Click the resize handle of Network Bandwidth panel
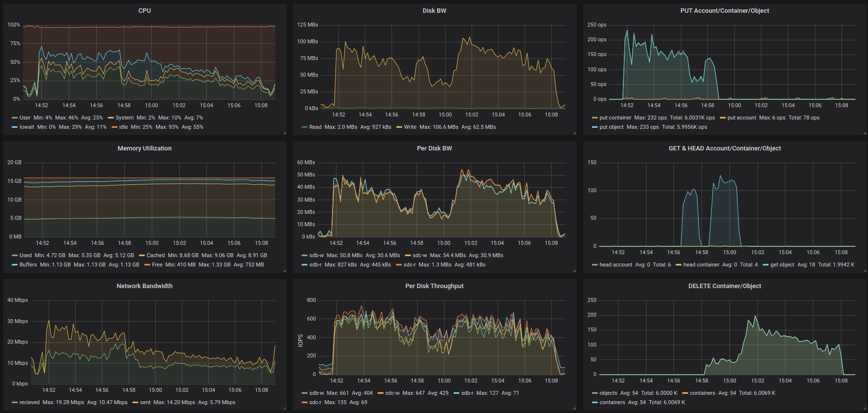This screenshot has width=868, height=413. [x=284, y=408]
